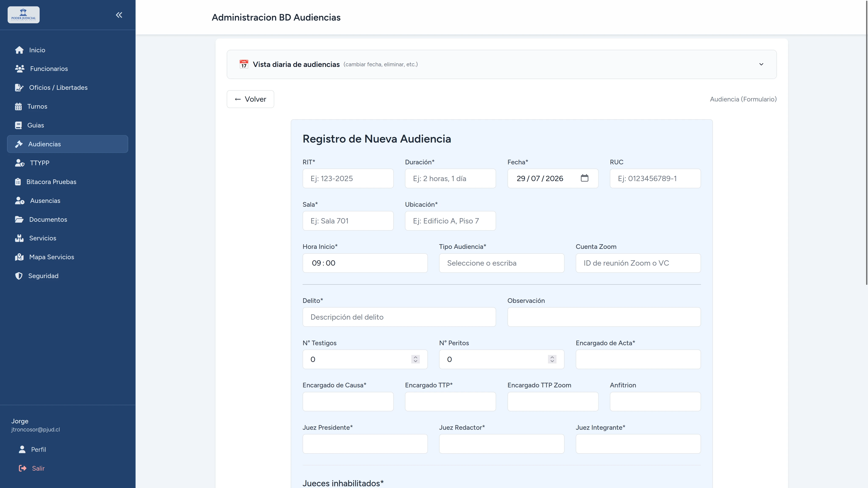868x488 pixels.
Task: Focus the Juez Integrante field
Action: tap(638, 444)
